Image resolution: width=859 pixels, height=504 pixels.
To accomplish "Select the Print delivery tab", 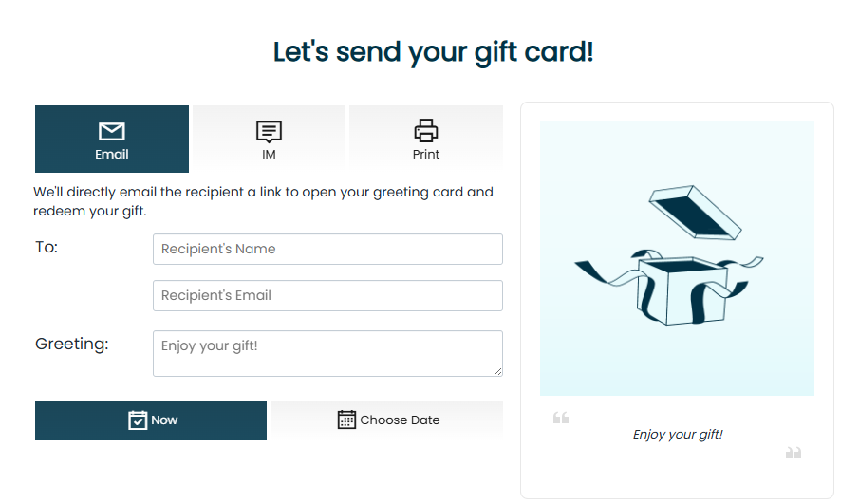I will click(x=426, y=140).
